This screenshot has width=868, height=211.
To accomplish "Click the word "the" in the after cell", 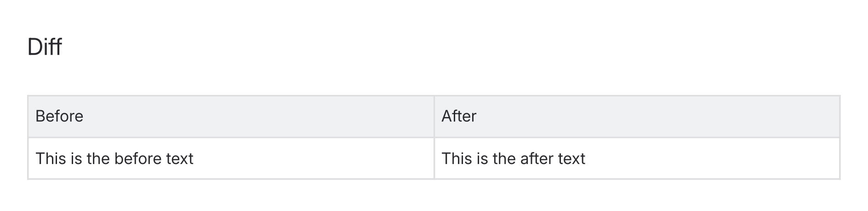I will [504, 158].
